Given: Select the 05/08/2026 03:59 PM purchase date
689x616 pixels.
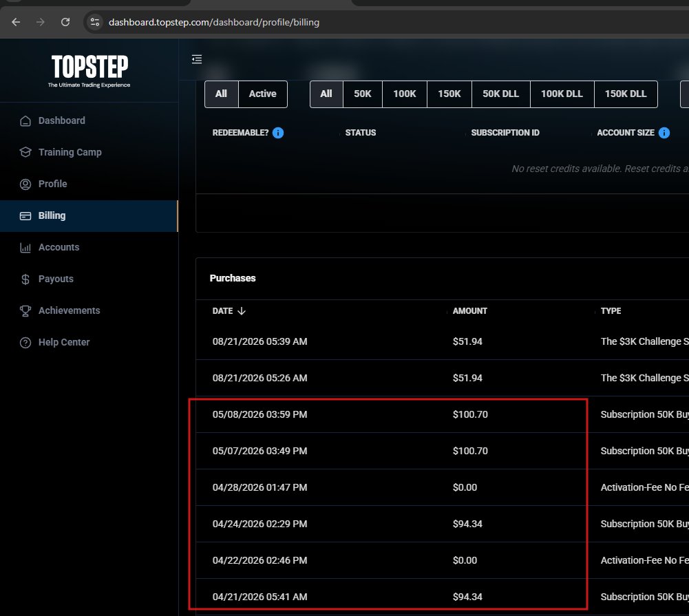Looking at the screenshot, I should [259, 414].
